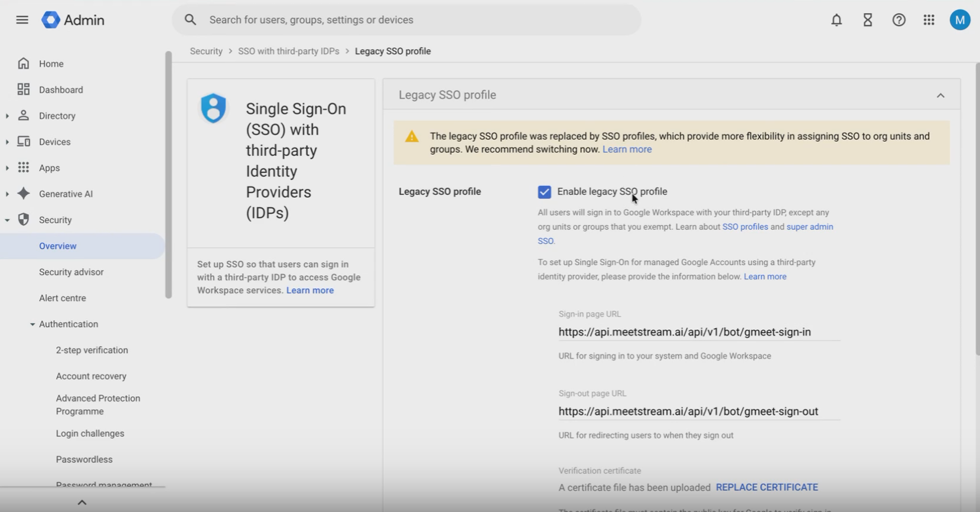Click Learn more after 'information below'
Viewport: 980px width, 512px height.
coord(765,276)
